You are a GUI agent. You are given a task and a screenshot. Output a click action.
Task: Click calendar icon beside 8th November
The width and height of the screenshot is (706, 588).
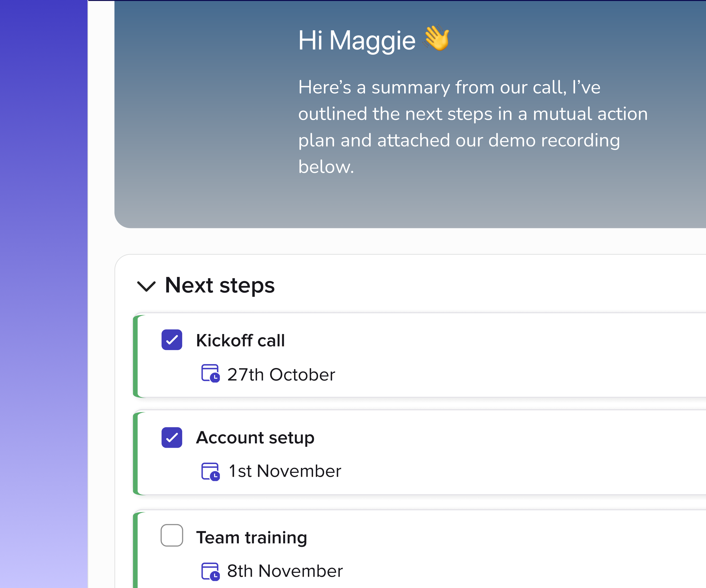(210, 571)
